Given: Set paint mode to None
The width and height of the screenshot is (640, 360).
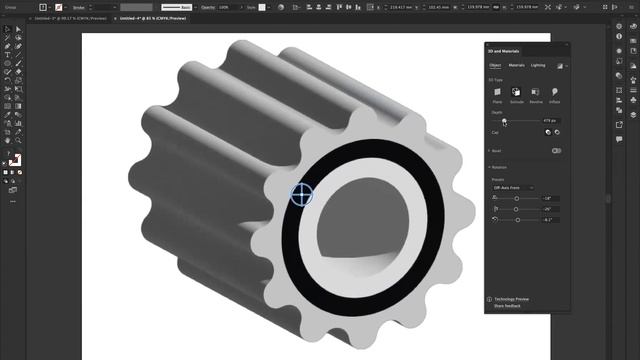Looking at the screenshot, I should tap(19, 172).
